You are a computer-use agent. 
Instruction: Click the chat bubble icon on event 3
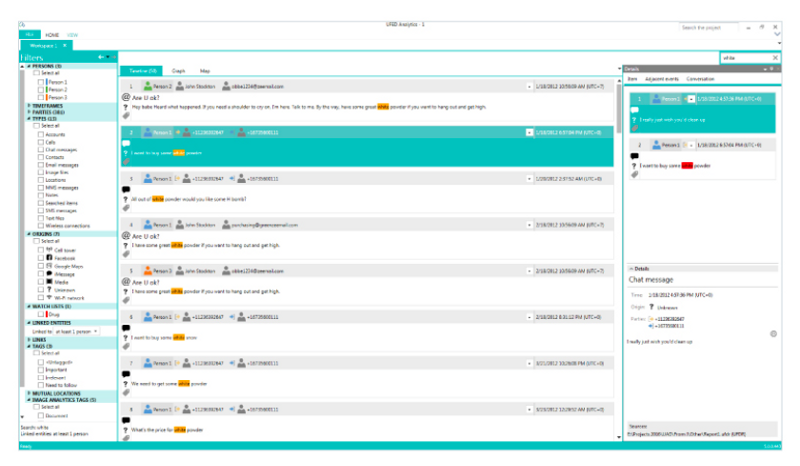point(125,189)
